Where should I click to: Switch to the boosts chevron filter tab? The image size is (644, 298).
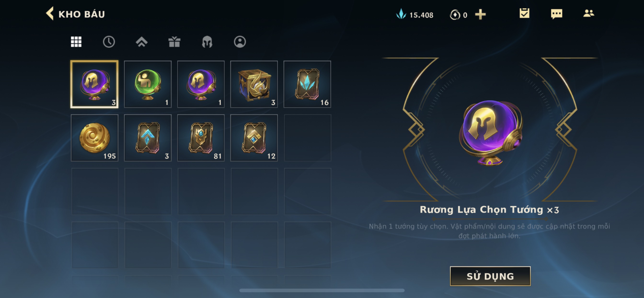142,42
